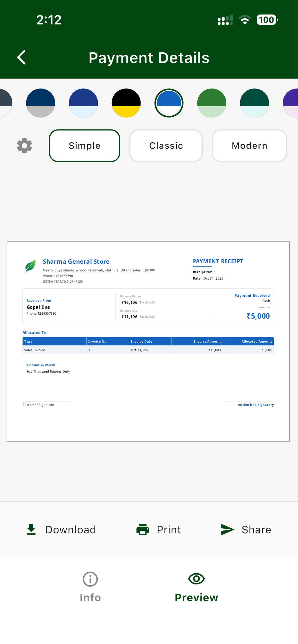The width and height of the screenshot is (298, 644).
Task: Go back using the header arrow
Action: click(22, 57)
